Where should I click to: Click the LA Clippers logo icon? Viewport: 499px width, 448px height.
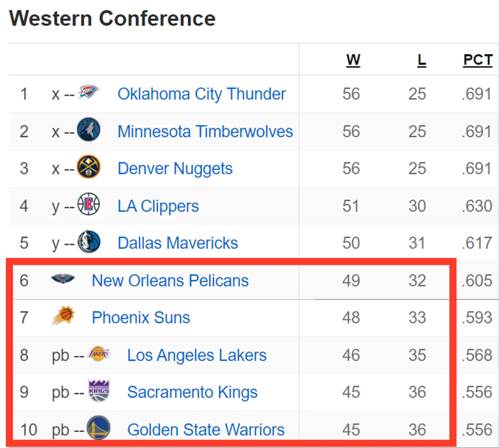pyautogui.click(x=89, y=205)
